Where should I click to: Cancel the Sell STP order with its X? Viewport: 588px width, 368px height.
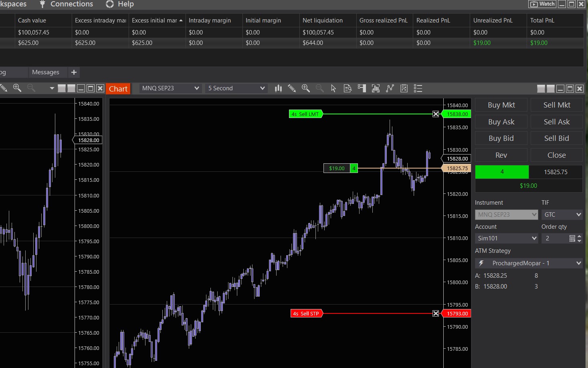tap(436, 313)
